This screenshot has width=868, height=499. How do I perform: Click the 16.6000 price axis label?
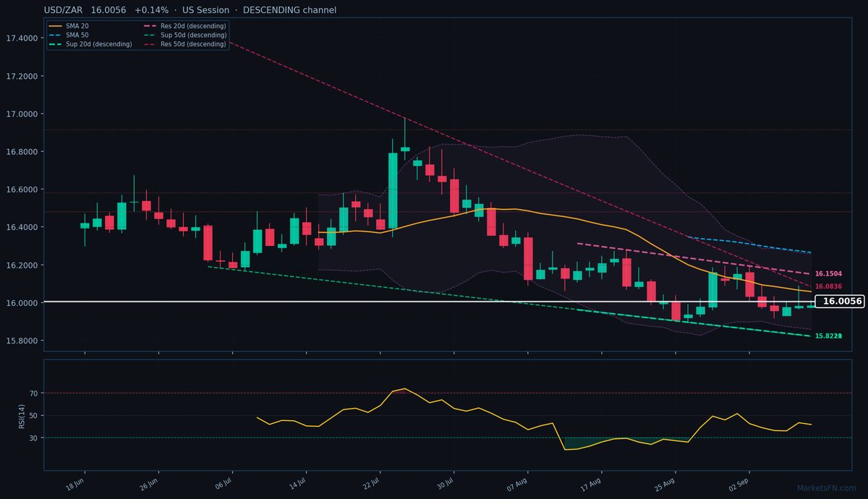(x=22, y=189)
